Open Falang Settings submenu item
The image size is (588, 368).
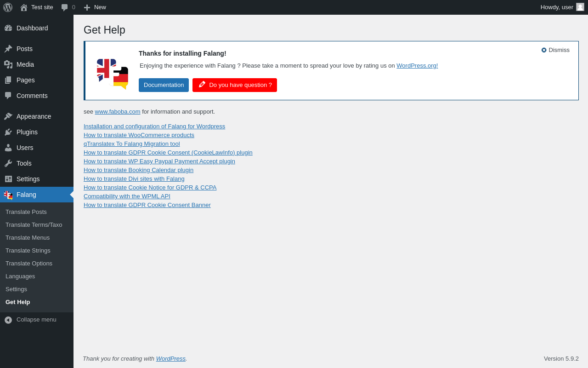pos(37,289)
